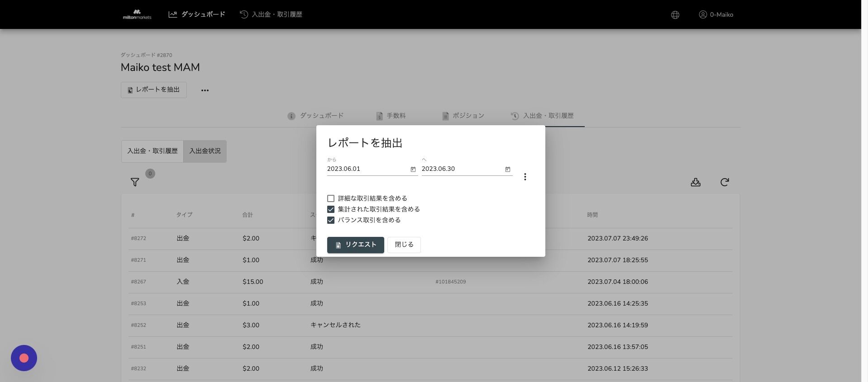Uncheck バランス取引を含める checkbox
Image resolution: width=868 pixels, height=382 pixels.
click(331, 220)
